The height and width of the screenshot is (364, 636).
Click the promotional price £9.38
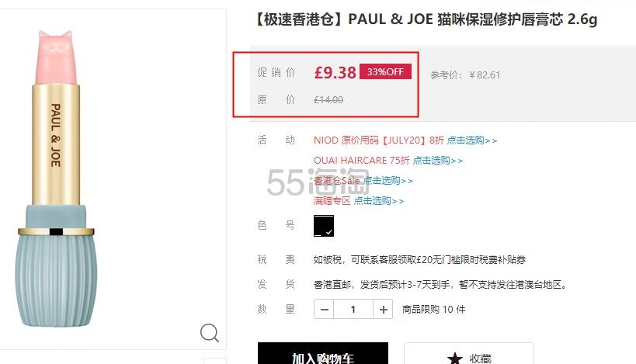335,72
